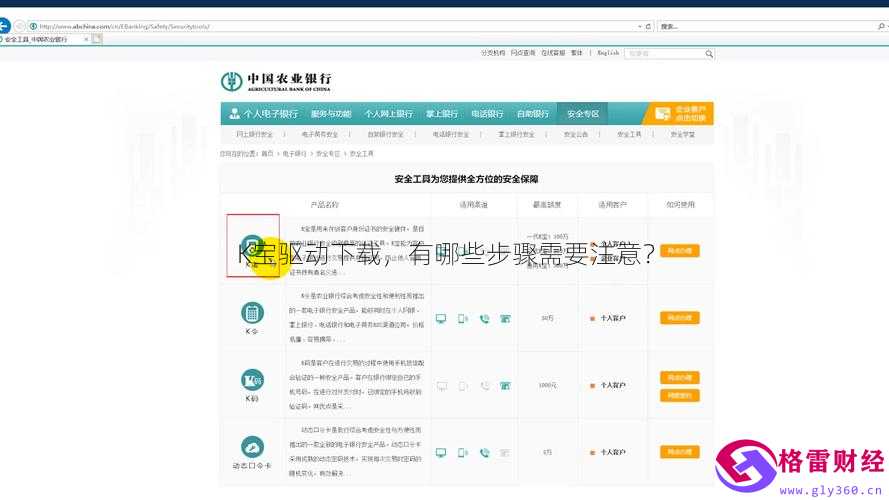Open the 掌上银行安全 sub-navigation link

[x=516, y=134]
